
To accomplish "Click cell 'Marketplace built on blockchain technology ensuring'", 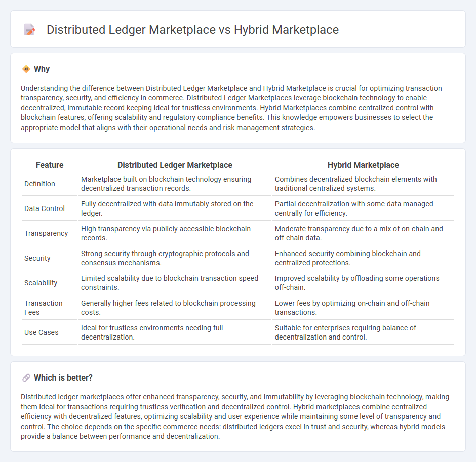I will click(175, 184).
